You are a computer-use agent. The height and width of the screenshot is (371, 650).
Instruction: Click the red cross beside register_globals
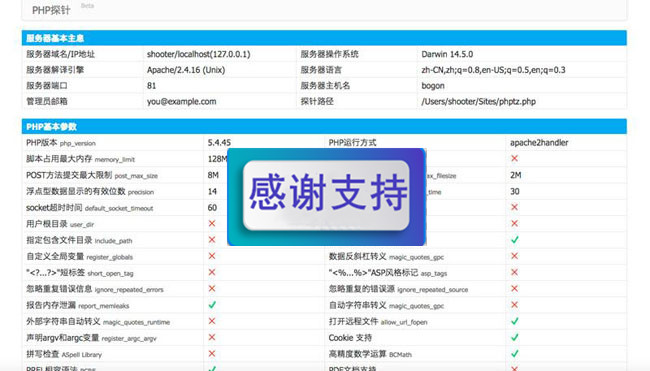click(x=212, y=256)
